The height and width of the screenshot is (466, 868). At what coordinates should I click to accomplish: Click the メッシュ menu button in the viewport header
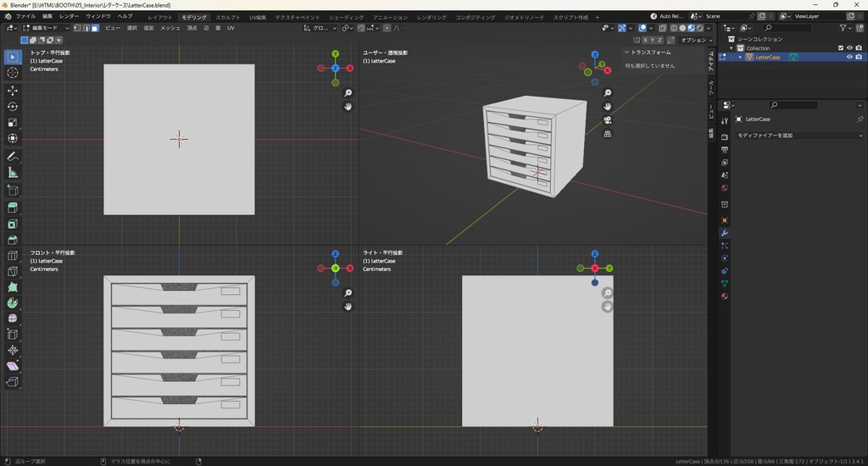click(x=170, y=28)
